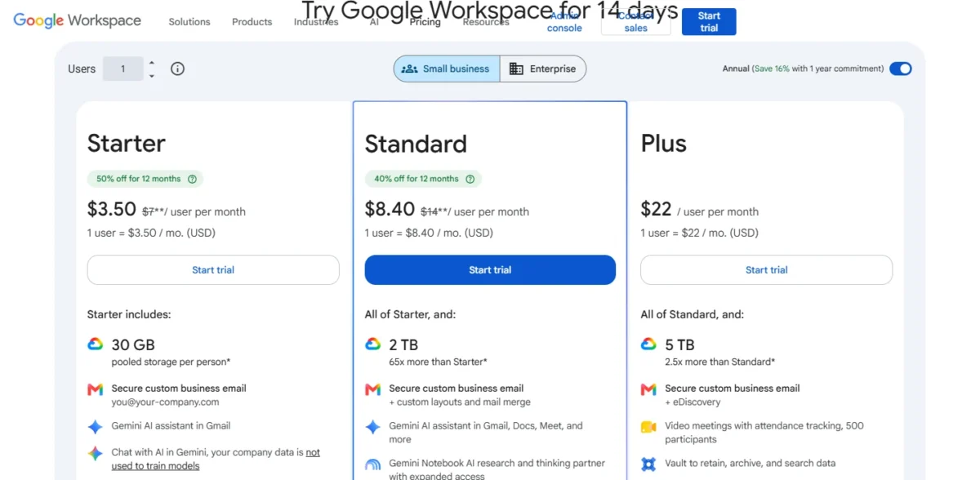Image resolution: width=980 pixels, height=480 pixels.
Task: Open the Pricing page in navigation
Action: pyautogui.click(x=425, y=22)
